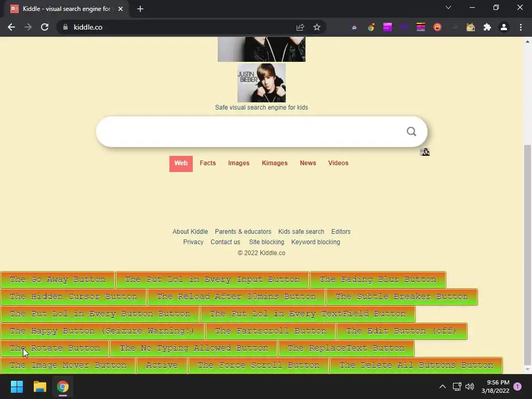Go back using browser back arrow
Screen dimensions: 532x399
[x=11, y=27]
